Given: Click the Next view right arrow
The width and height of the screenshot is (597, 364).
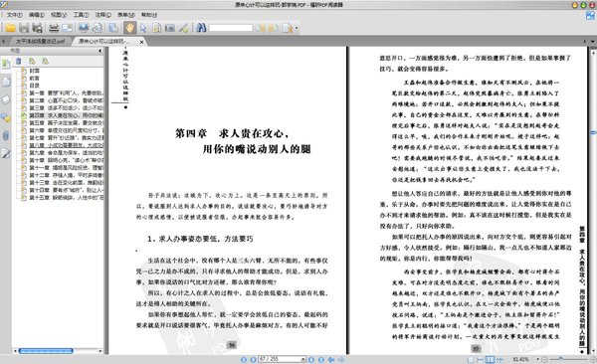Looking at the screenshot, I should click(x=341, y=359).
